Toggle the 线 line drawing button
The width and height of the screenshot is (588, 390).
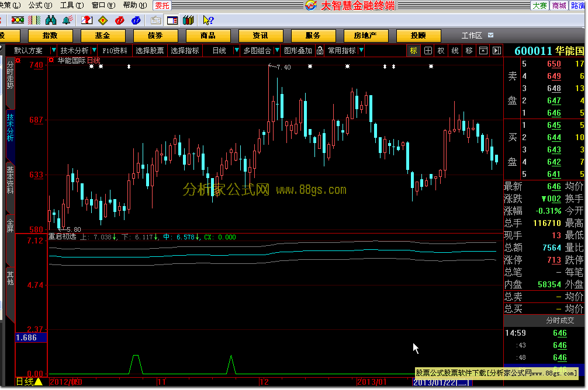click(x=455, y=51)
